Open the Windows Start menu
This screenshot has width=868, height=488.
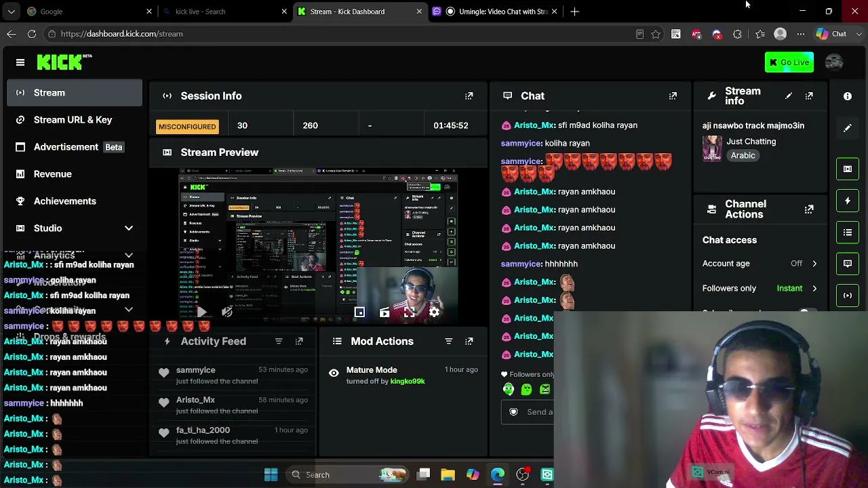pyautogui.click(x=271, y=474)
